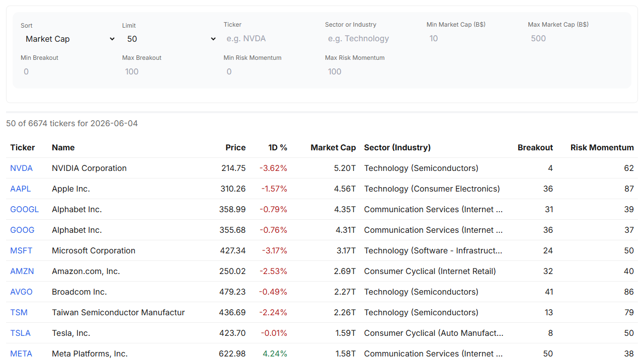Click the '50 of 6674 tickers' summary text
Screen dimensions: 644x362
(x=72, y=123)
